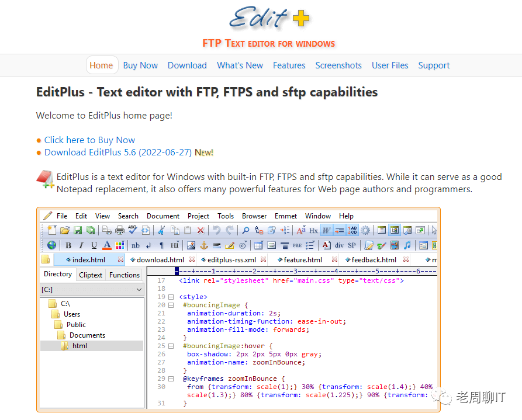
Task: Open the Support navigation link
Action: [x=434, y=65]
